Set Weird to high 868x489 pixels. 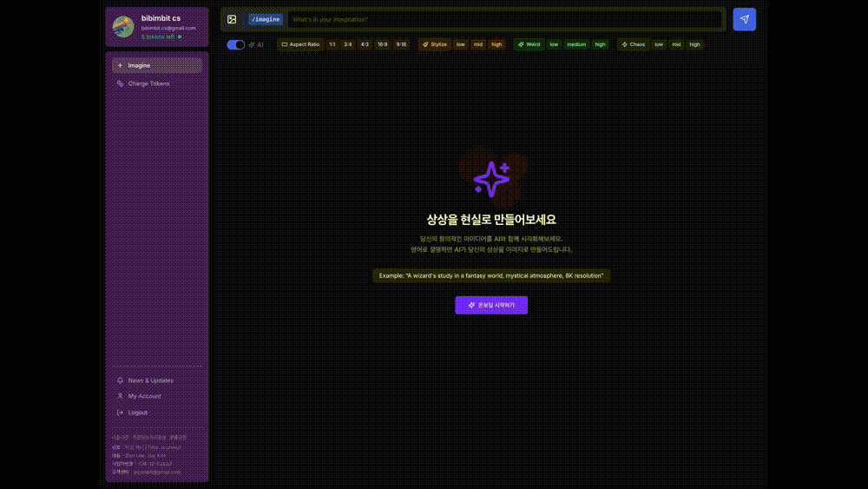pyautogui.click(x=600, y=44)
